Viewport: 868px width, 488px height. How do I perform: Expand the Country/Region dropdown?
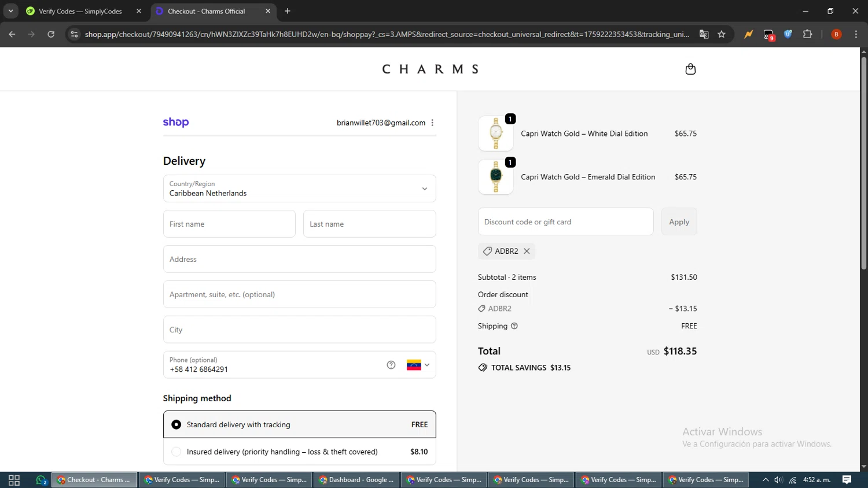(300, 188)
